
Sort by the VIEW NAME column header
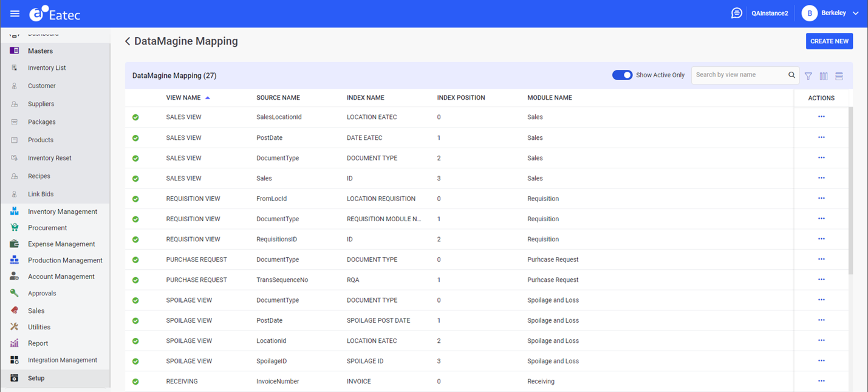point(183,98)
